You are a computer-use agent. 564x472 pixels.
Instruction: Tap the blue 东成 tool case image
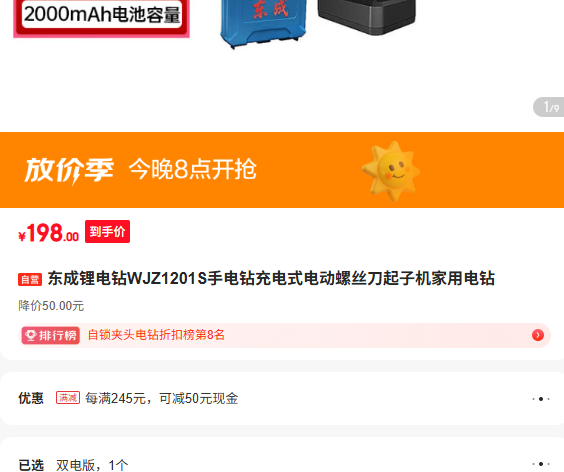[263, 23]
